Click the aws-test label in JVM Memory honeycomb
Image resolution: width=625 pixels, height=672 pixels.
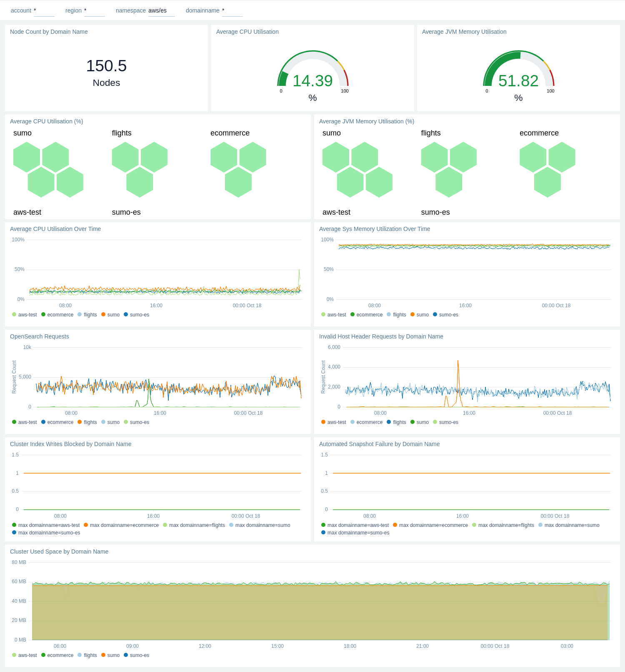[336, 212]
